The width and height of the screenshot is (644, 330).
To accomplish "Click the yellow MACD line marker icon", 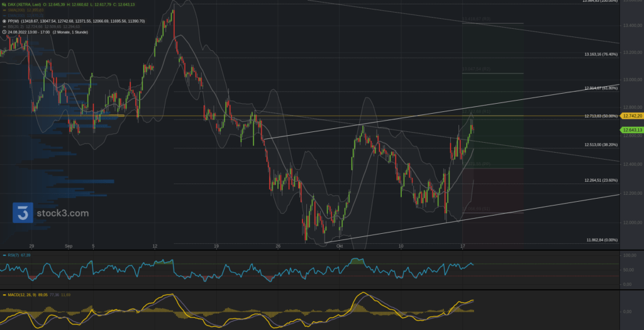I will tap(3, 294).
